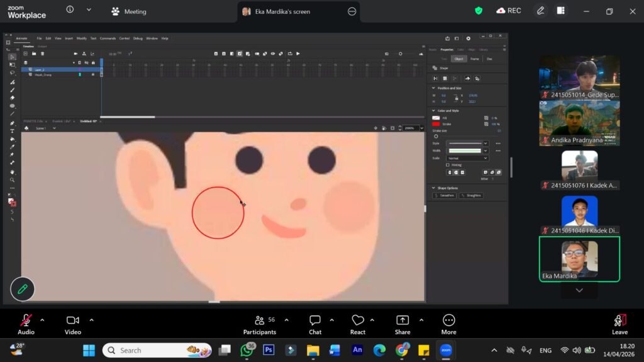Click the red Stroke color swatch
Viewport: 644px width, 362px height.
tap(436, 124)
